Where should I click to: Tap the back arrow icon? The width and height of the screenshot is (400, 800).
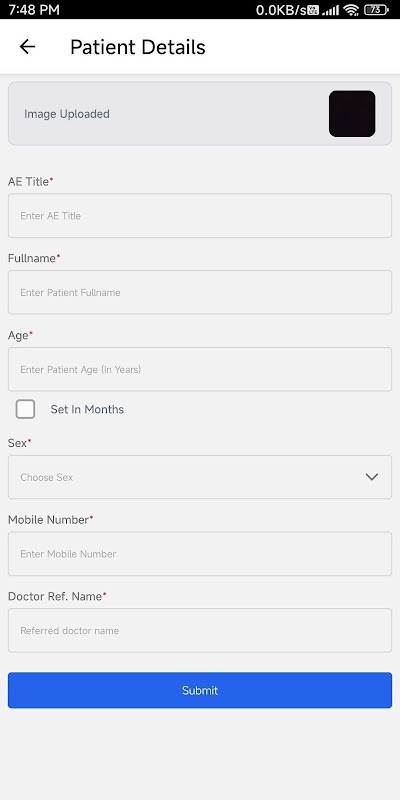tap(27, 47)
